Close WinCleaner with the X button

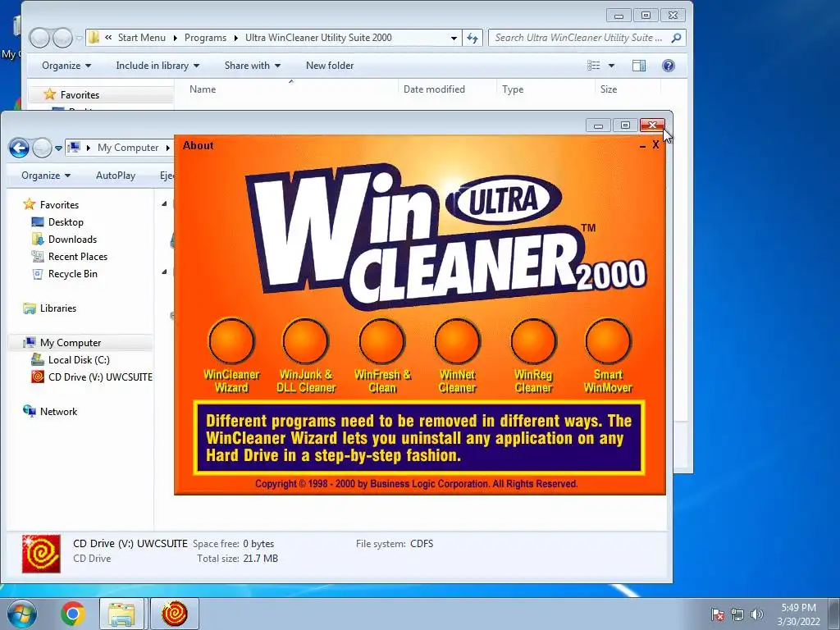(655, 144)
